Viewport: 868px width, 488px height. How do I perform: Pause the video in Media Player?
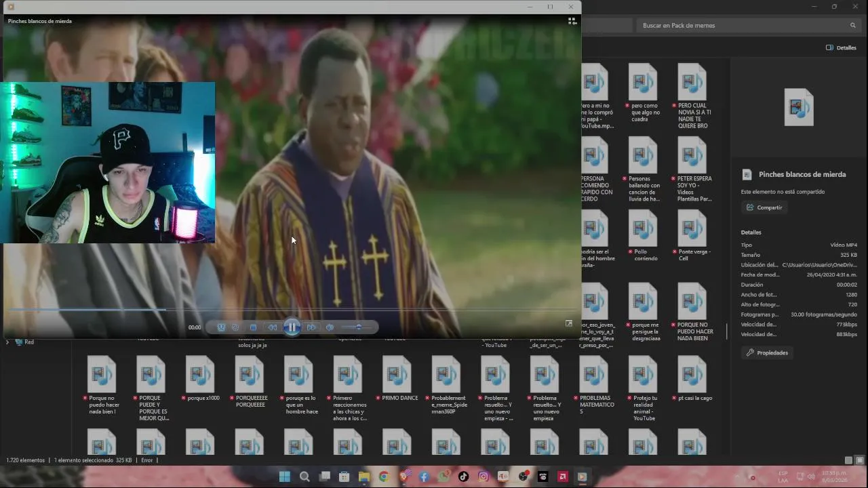[292, 327]
